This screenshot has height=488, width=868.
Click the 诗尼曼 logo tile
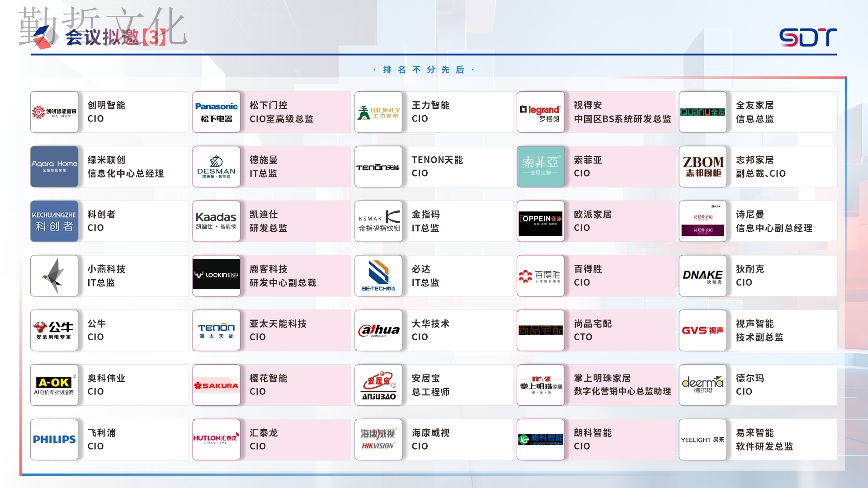pyautogui.click(x=703, y=221)
